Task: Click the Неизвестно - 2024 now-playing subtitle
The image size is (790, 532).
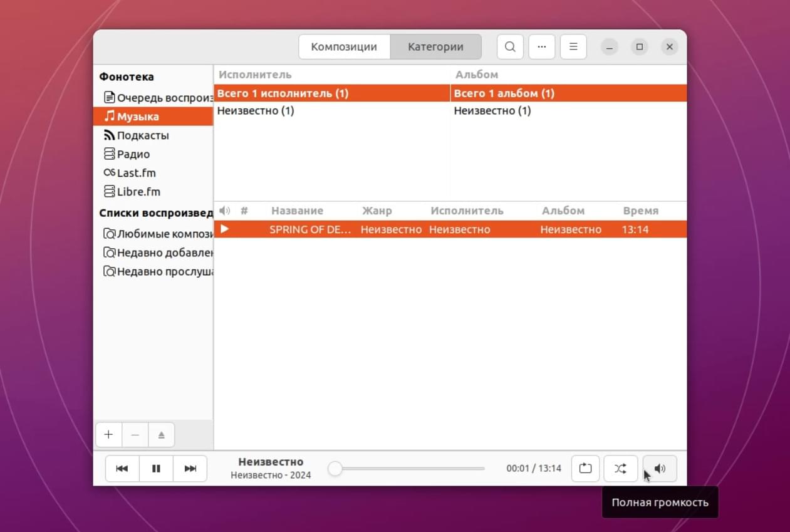Action: coord(271,475)
